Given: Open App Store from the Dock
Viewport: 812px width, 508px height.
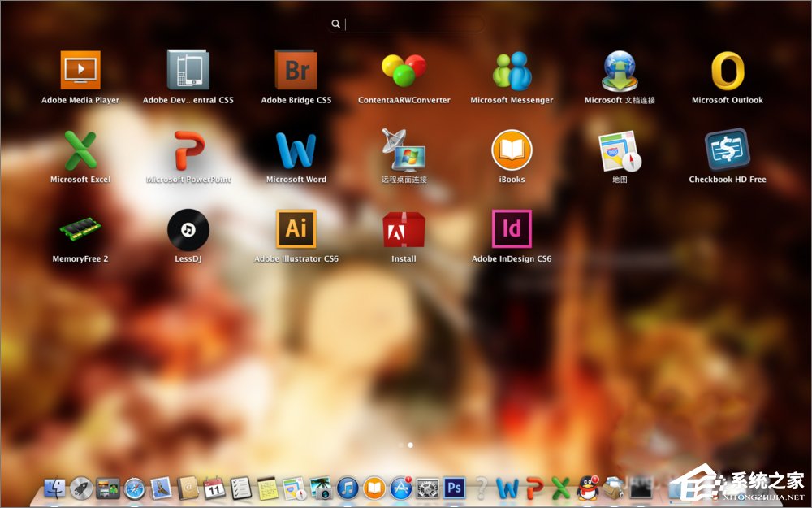Looking at the screenshot, I should pos(401,488).
